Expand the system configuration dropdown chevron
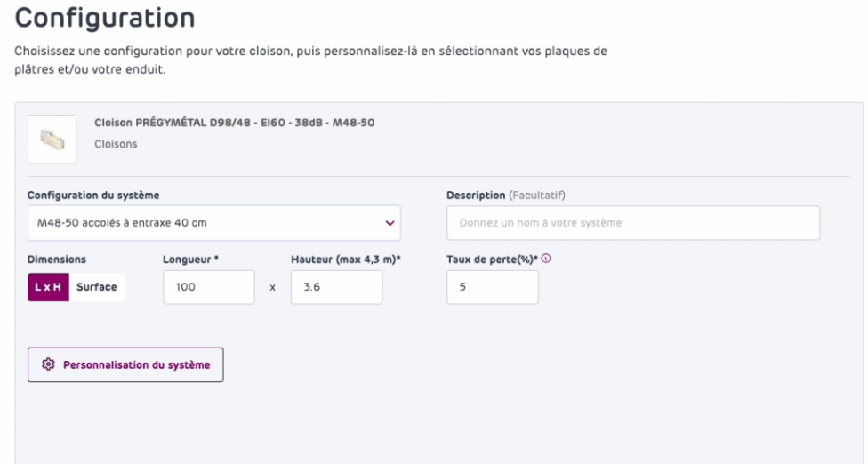This screenshot has width=868, height=464. pyautogui.click(x=389, y=222)
